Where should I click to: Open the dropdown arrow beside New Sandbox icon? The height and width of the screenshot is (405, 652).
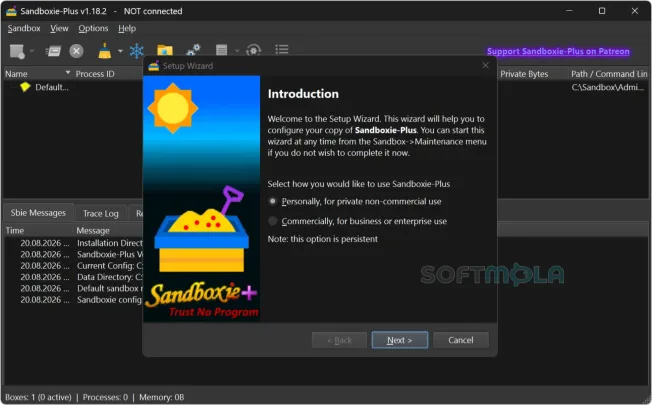pyautogui.click(x=32, y=51)
